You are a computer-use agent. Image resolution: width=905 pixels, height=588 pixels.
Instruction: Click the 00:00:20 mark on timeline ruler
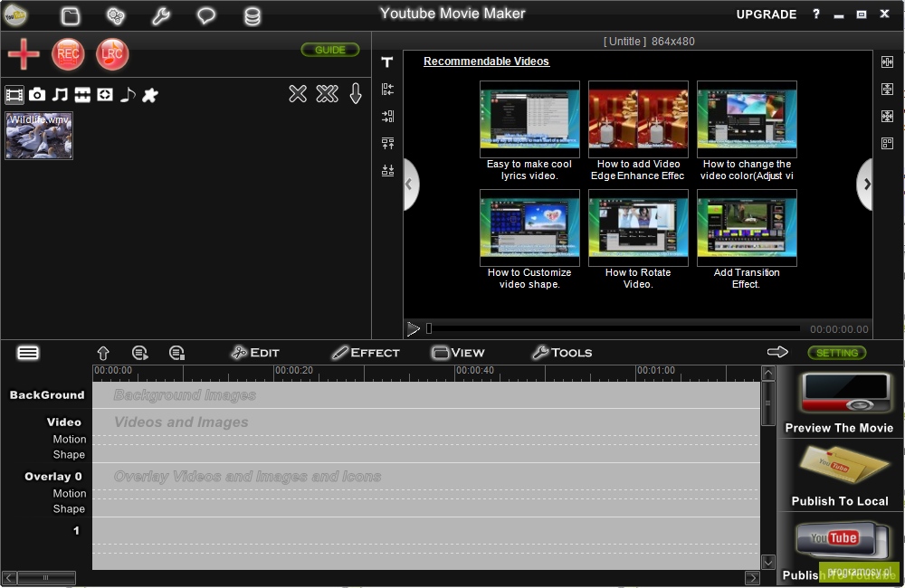[294, 371]
